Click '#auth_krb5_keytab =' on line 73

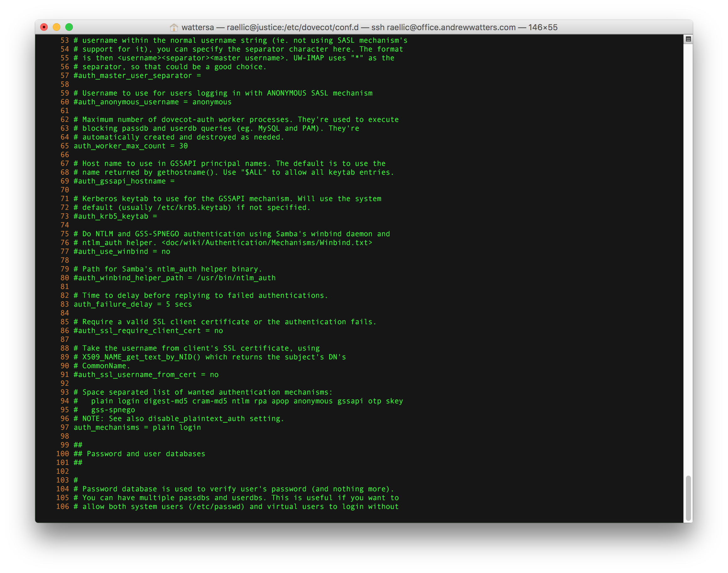click(115, 216)
